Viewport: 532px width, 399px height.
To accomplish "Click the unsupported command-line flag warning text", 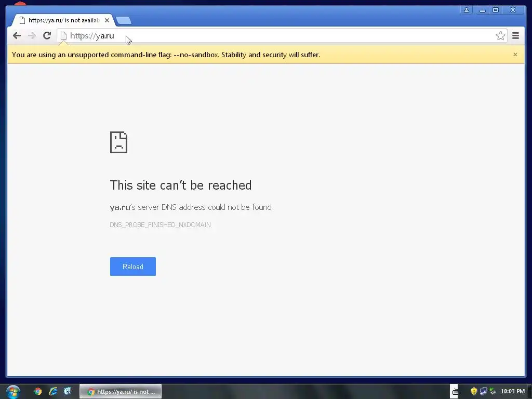I will pos(166,55).
